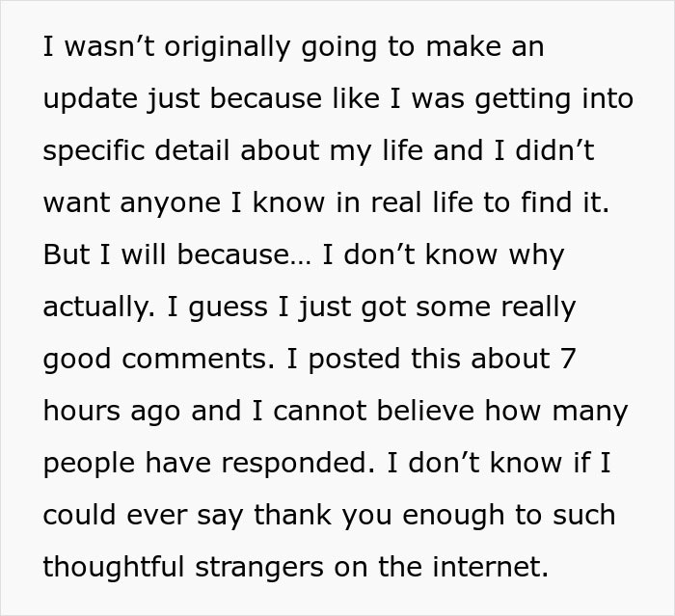Click the word 'actually' in sixth line
The height and width of the screenshot is (616, 675).
pos(98,308)
